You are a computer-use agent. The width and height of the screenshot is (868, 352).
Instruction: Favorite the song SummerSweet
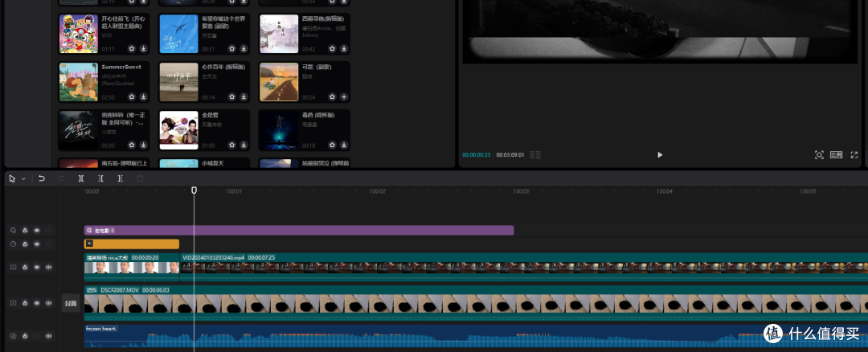(132, 96)
